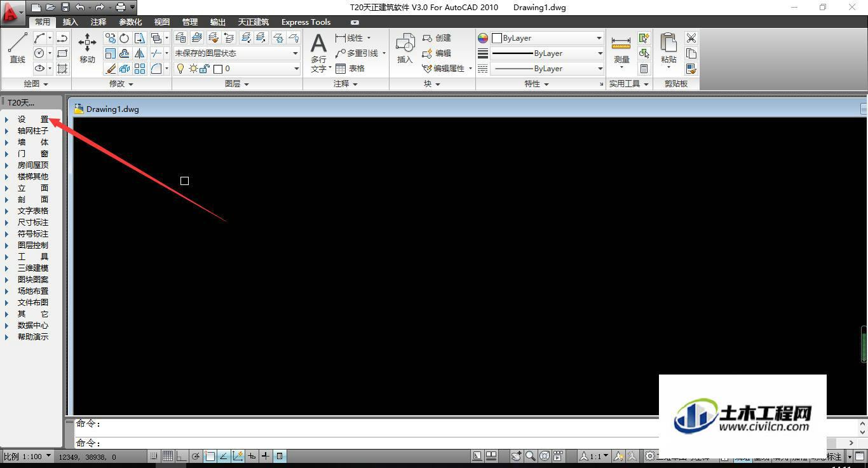Select the 测量 measure tool
The height and width of the screenshot is (468, 868).
(x=621, y=51)
